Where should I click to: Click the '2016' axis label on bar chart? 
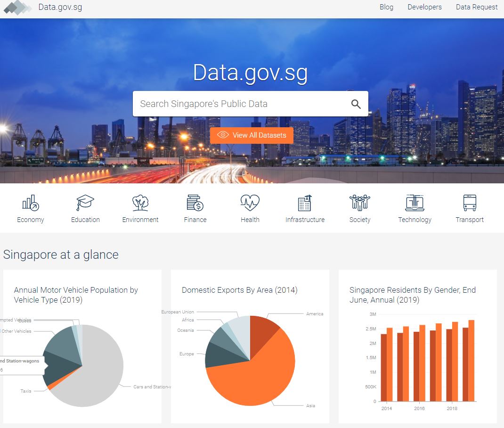click(419, 408)
